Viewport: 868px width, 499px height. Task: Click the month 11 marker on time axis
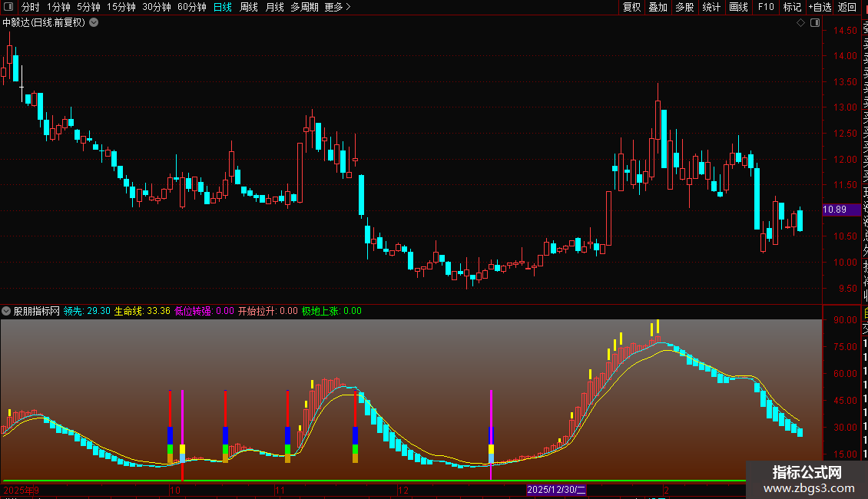click(280, 490)
